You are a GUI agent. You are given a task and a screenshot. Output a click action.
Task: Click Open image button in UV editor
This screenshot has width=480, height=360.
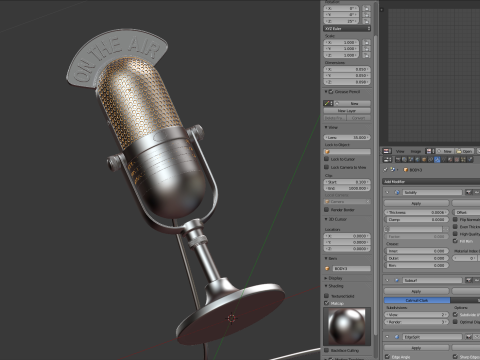[464, 151]
